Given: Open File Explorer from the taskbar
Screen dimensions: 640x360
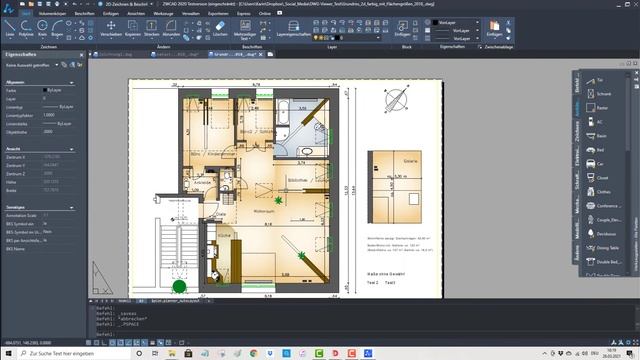Looking at the screenshot, I should pyautogui.click(x=171, y=353).
